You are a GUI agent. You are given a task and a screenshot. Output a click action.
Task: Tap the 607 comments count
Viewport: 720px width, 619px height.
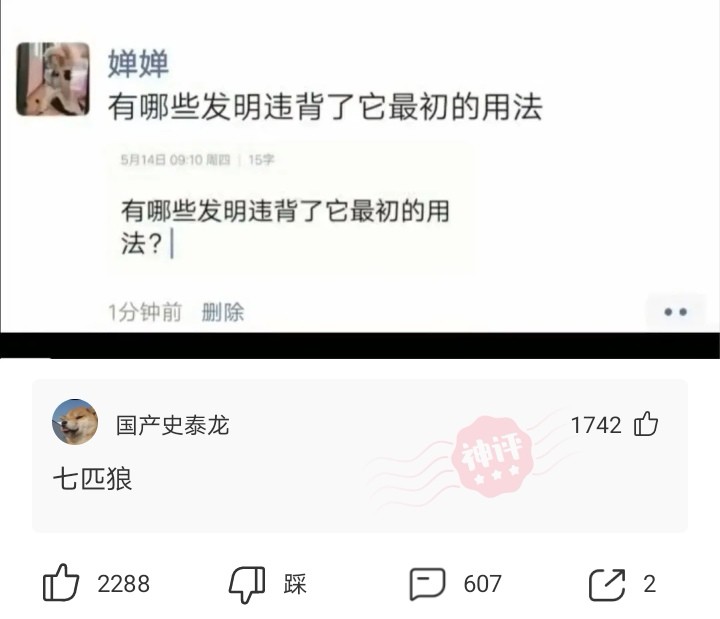(x=482, y=584)
